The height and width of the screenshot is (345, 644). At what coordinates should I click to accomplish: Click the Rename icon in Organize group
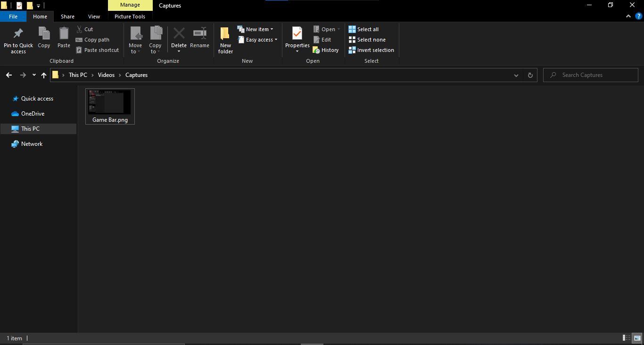point(199,34)
